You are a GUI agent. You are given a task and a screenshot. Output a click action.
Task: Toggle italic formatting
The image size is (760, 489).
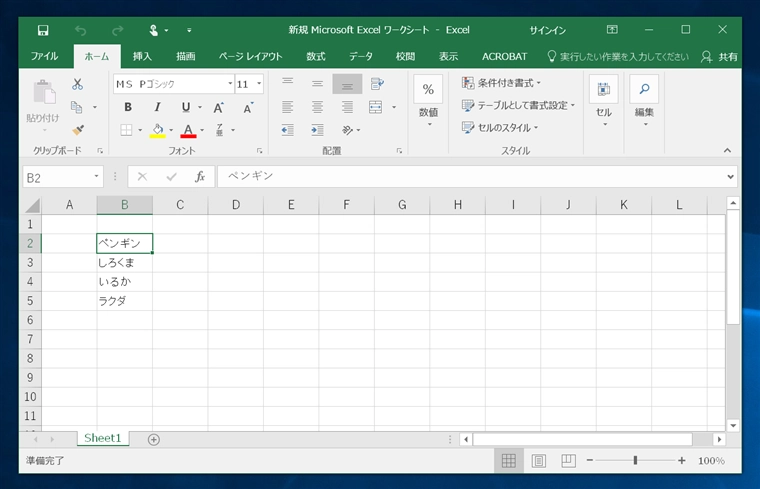157,107
